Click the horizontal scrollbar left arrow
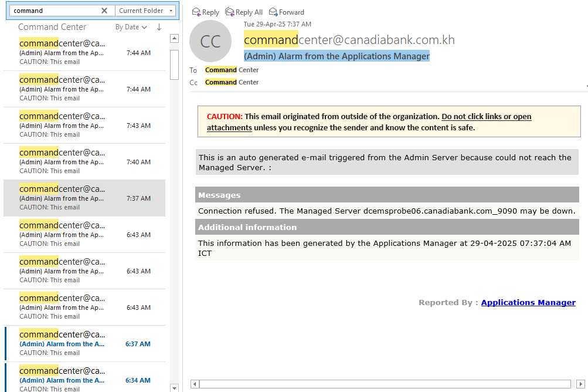The width and height of the screenshot is (588, 392). click(x=195, y=384)
